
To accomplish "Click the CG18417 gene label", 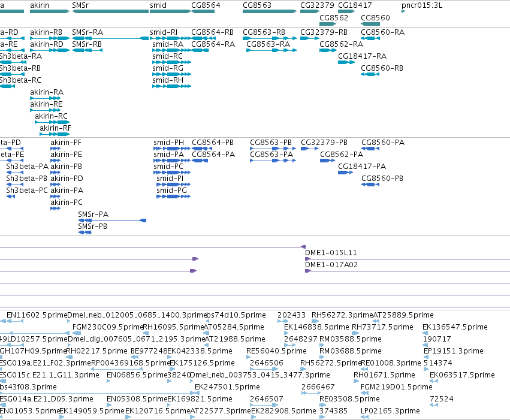I will pyautogui.click(x=355, y=5).
